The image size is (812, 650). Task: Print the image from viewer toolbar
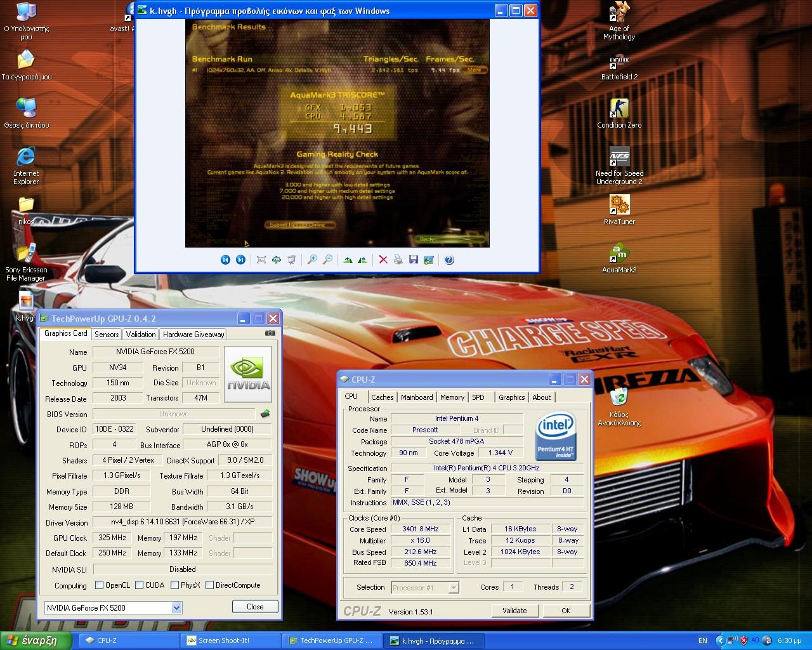pos(398,260)
